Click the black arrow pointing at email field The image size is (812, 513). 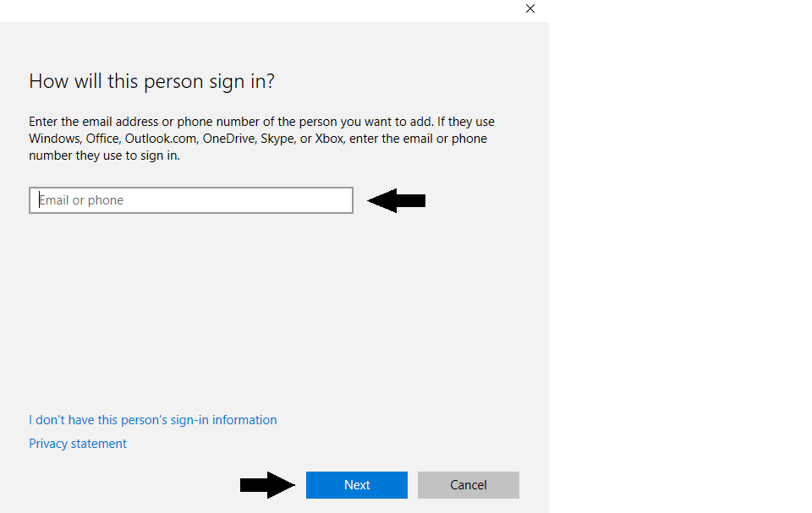pos(396,200)
